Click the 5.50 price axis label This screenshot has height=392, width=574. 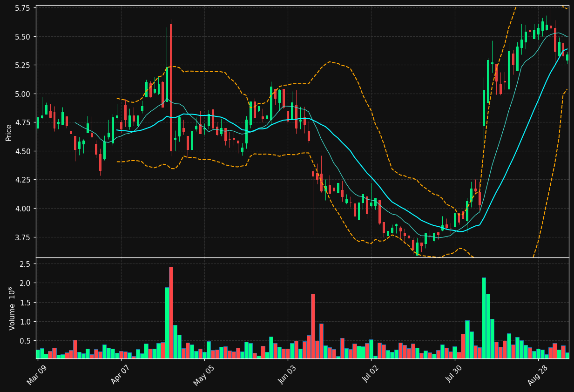tap(23, 37)
